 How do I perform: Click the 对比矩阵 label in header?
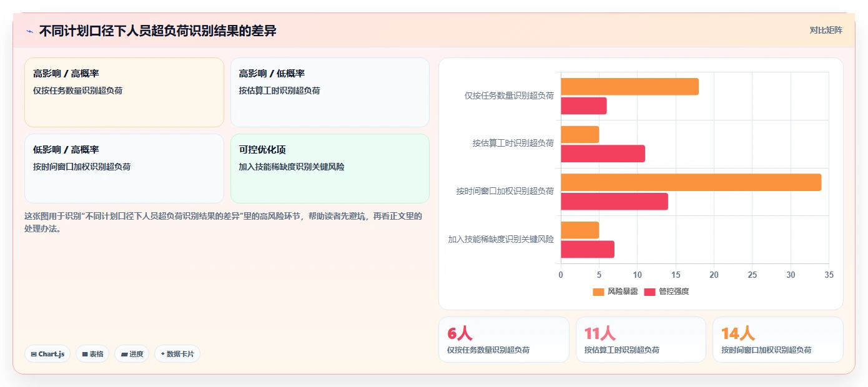click(826, 30)
